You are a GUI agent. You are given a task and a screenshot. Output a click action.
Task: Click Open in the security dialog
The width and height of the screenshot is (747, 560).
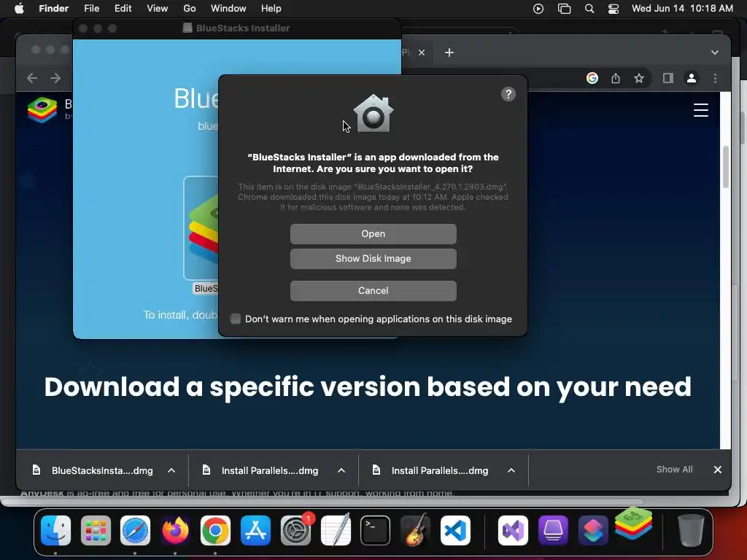tap(373, 234)
